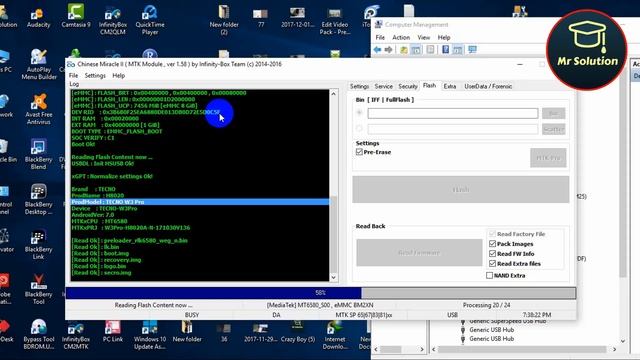
Task: Click the second scatter path field
Action: tap(453, 129)
